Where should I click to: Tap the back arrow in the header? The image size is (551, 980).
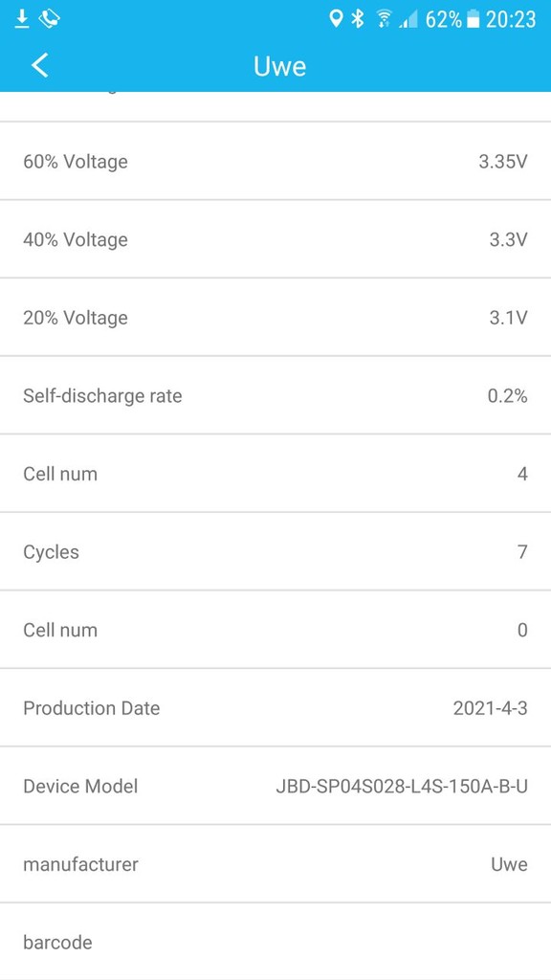39,65
